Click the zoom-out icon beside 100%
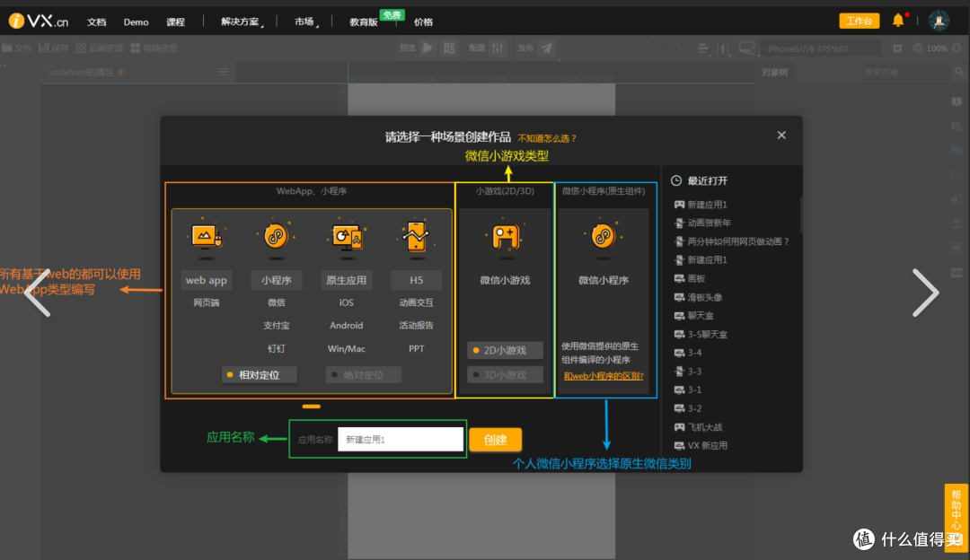Viewport: 970px width, 560px height. (917, 48)
